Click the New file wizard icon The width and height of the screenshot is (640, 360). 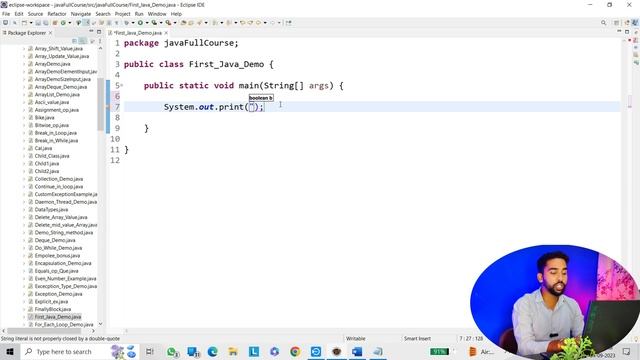(x=24, y=22)
